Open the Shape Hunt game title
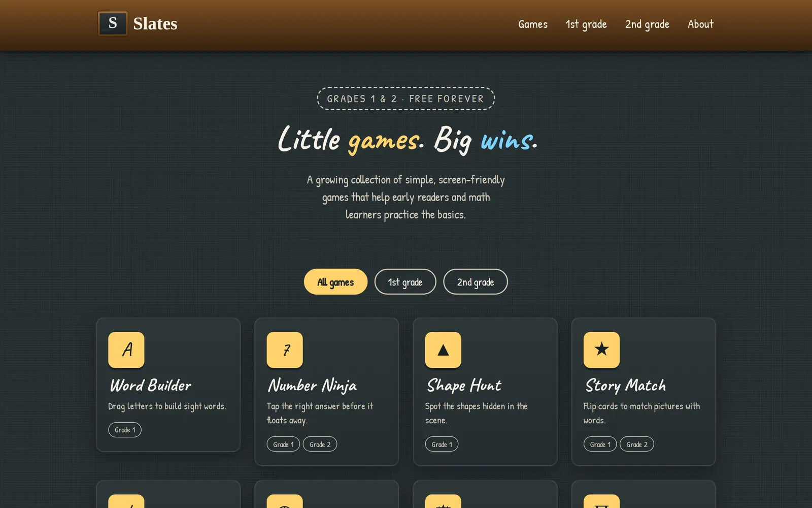Screen dimensions: 812x508 464,386
